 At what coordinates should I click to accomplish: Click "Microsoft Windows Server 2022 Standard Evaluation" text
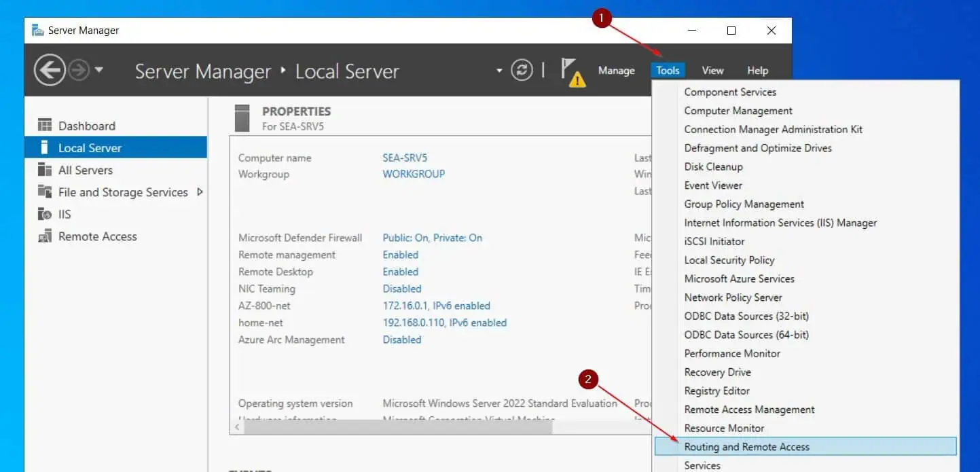501,403
